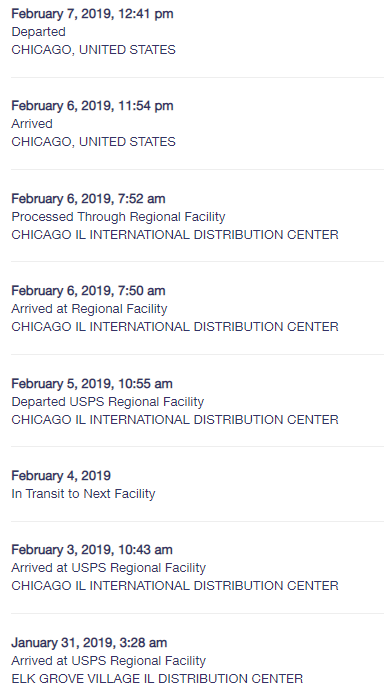Screen dimensions: 384x698
Task: Select Processed Through Regional Facility text
Action: (118, 217)
